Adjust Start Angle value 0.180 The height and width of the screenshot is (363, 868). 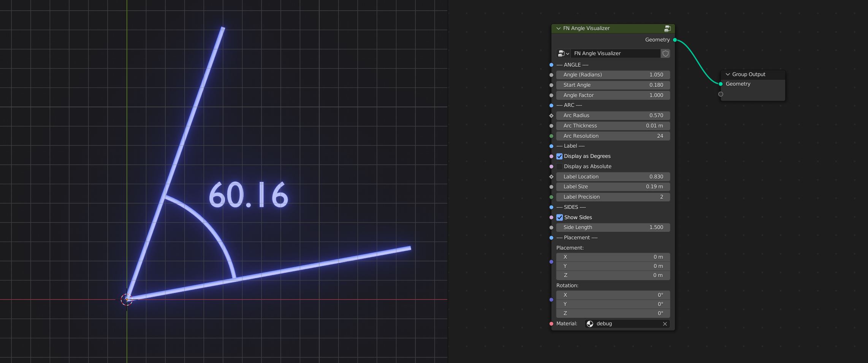[x=613, y=85]
